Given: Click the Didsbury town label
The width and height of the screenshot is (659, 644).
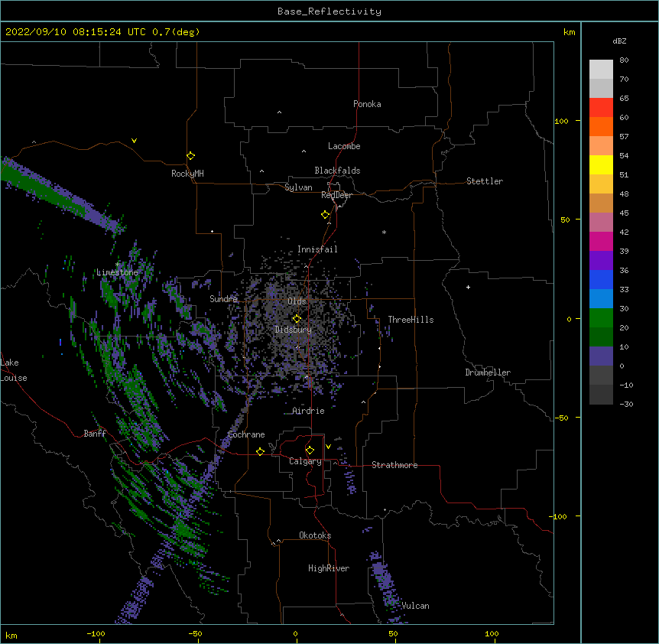Looking at the screenshot, I should [293, 330].
